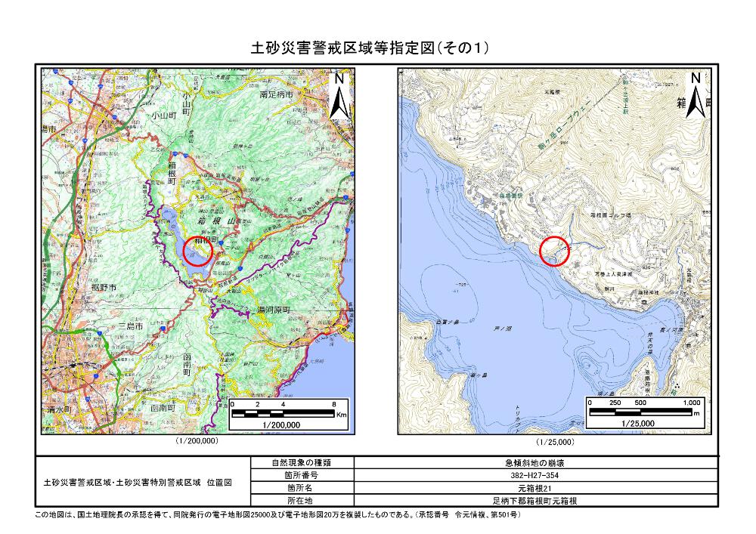Viewport: 756px width, 534px height.
Task: Select the red circle marker on right map
Action: pyautogui.click(x=557, y=250)
